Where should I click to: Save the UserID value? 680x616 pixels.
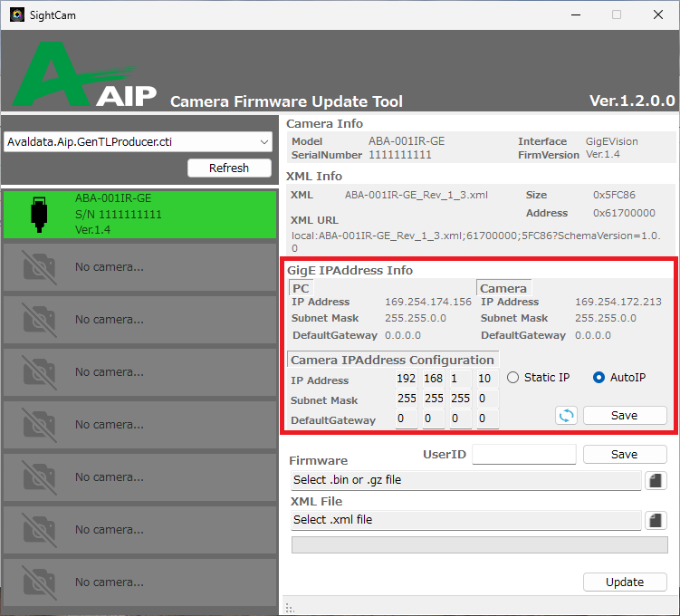625,454
